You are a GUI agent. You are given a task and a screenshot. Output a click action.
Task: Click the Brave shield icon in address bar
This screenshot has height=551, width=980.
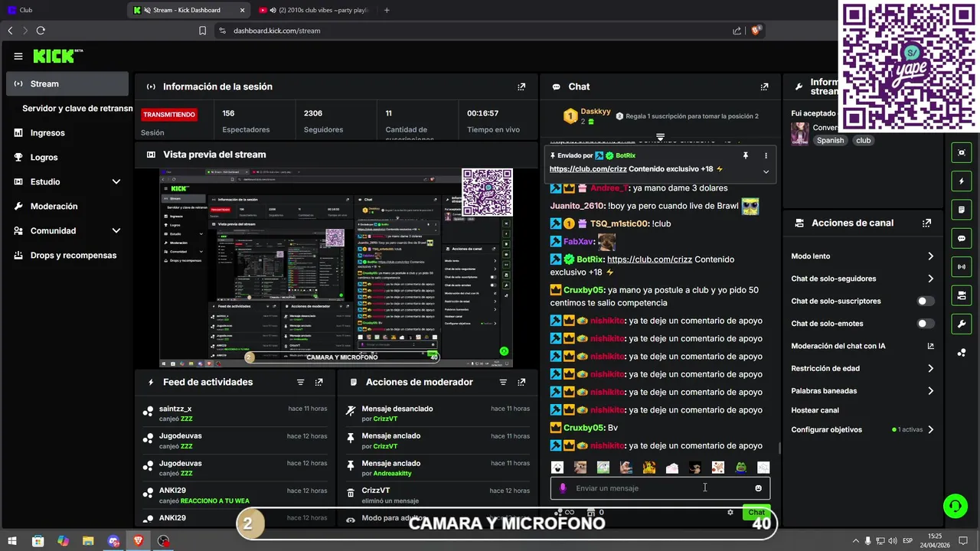tap(756, 31)
